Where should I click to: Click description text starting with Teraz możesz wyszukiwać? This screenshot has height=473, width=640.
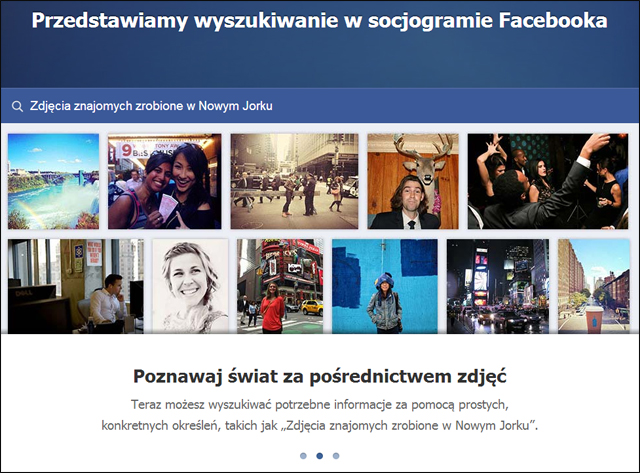pos(320,415)
